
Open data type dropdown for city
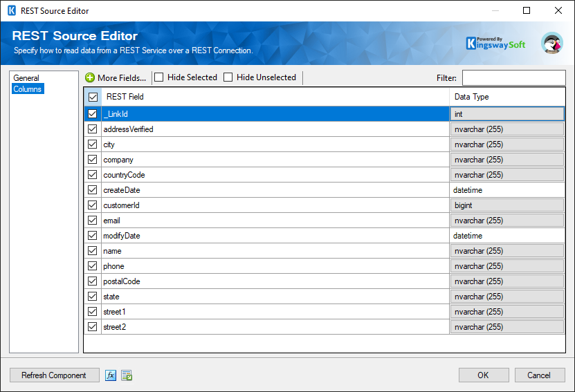(x=507, y=144)
